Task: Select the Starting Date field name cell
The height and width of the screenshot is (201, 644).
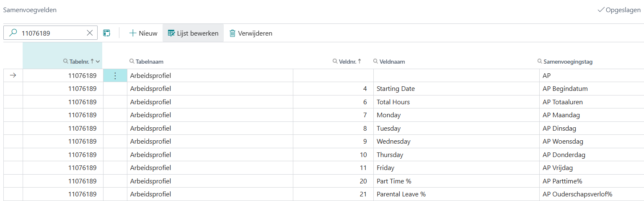Action: (x=396, y=89)
